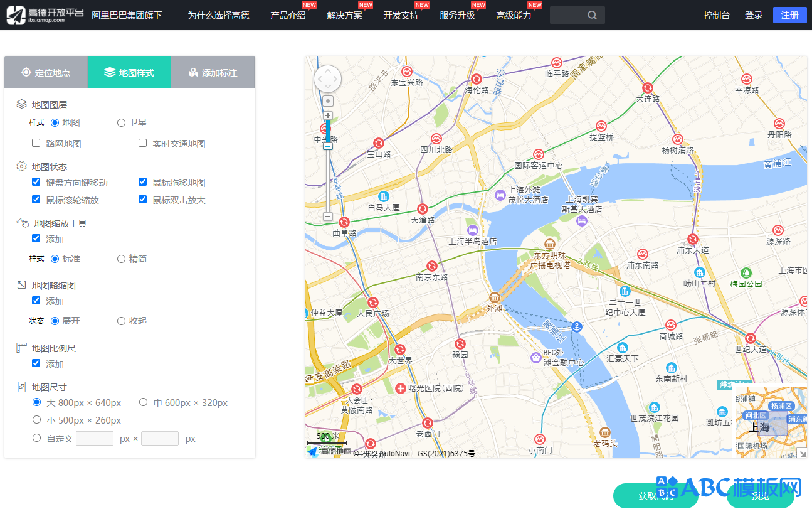Image resolution: width=812 pixels, height=514 pixels.
Task: Click the 豫园 metro station icon
Action: click(x=460, y=343)
